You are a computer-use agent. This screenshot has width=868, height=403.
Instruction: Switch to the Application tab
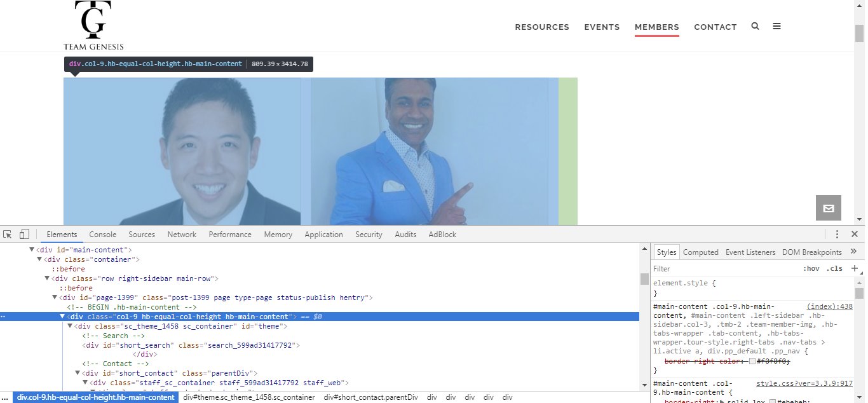click(323, 234)
